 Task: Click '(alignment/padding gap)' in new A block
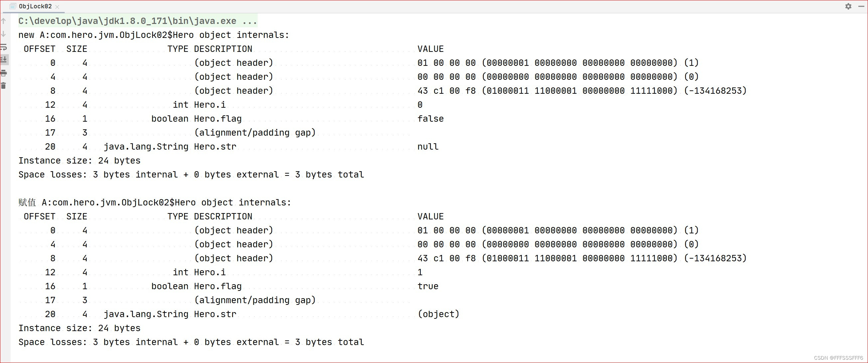255,133
